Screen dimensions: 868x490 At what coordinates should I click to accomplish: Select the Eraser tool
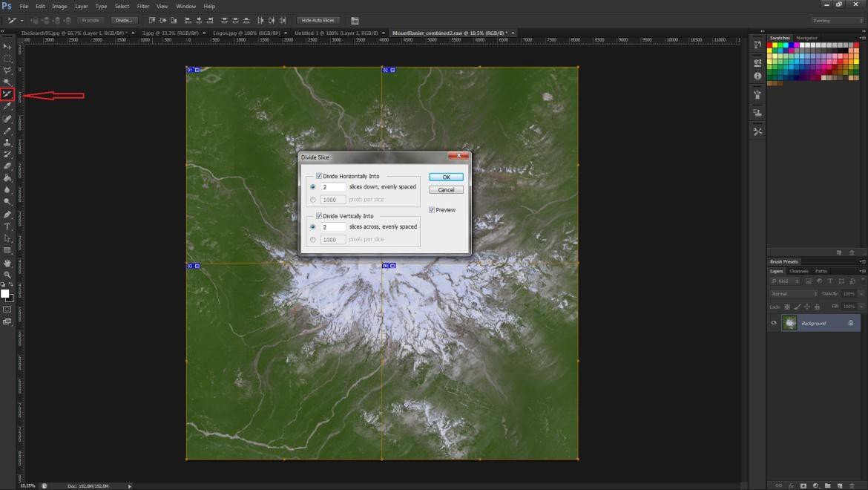7,166
